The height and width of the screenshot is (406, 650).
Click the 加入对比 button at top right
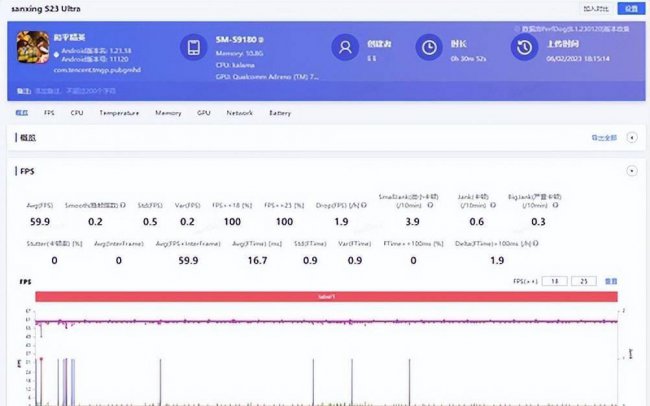click(596, 8)
